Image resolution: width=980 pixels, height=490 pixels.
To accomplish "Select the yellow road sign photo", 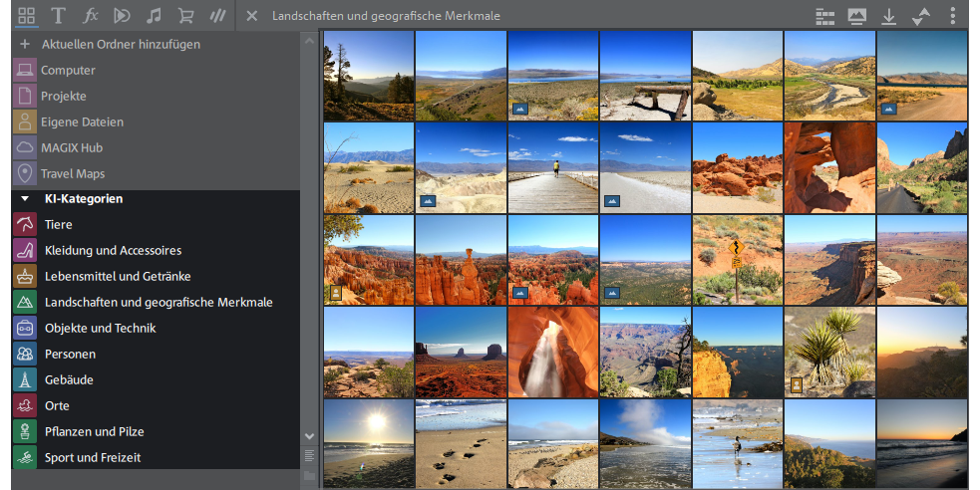I will click(737, 260).
